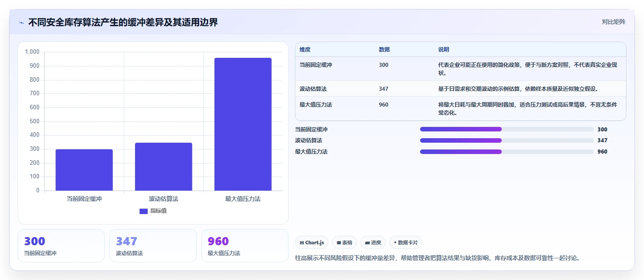The width and height of the screenshot is (644, 280).
Task: Click the lightning icon beside the title
Action: click(x=21, y=22)
